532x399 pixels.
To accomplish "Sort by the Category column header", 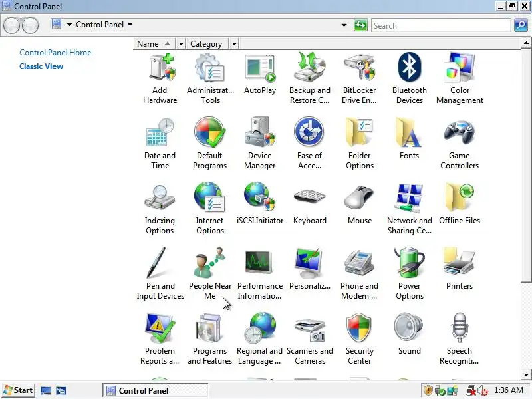I will [207, 44].
